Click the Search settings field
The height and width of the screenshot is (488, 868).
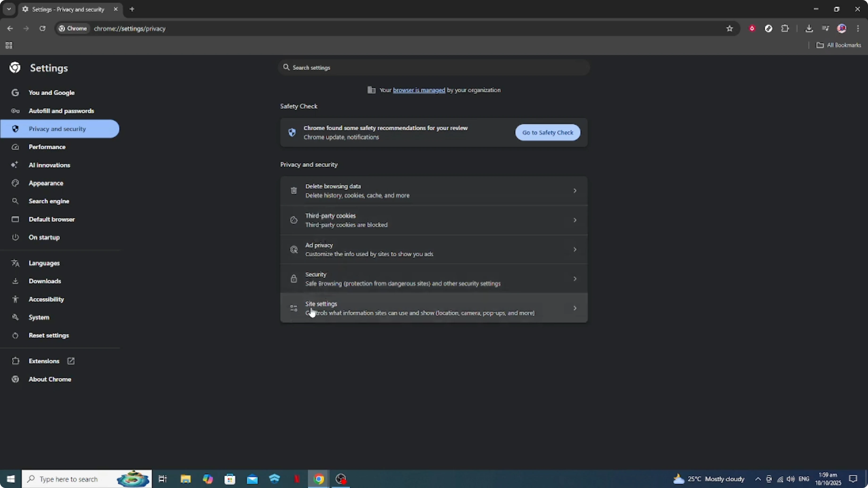434,67
